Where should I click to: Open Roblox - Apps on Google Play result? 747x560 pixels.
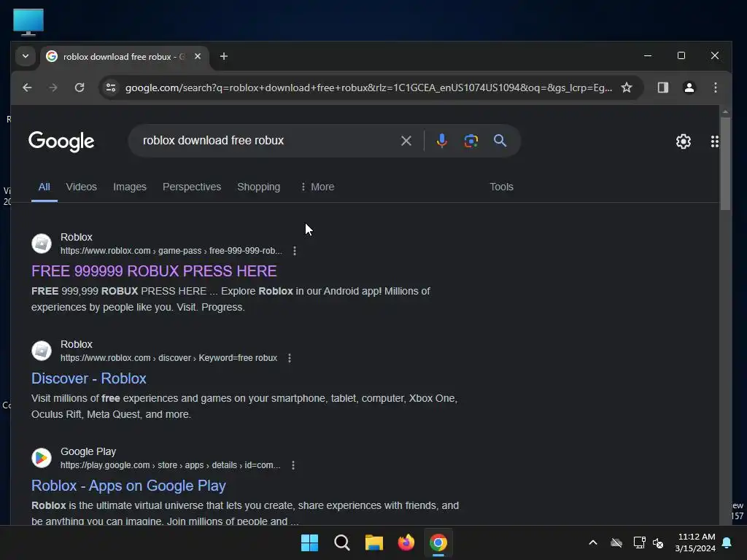tap(128, 485)
